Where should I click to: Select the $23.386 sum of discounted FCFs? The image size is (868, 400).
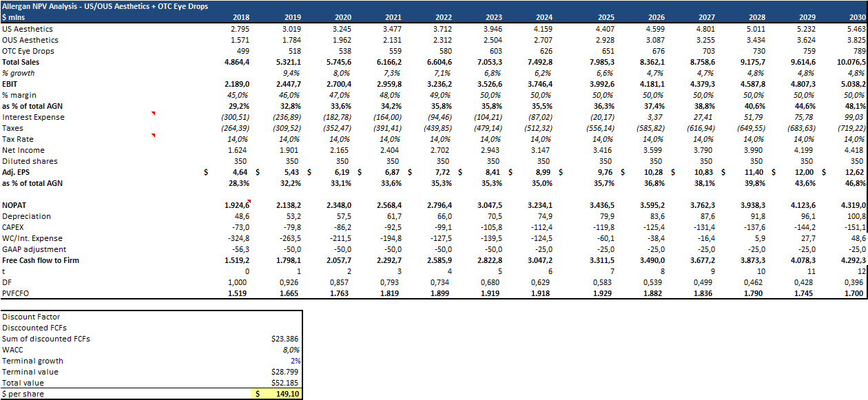pyautogui.click(x=286, y=338)
